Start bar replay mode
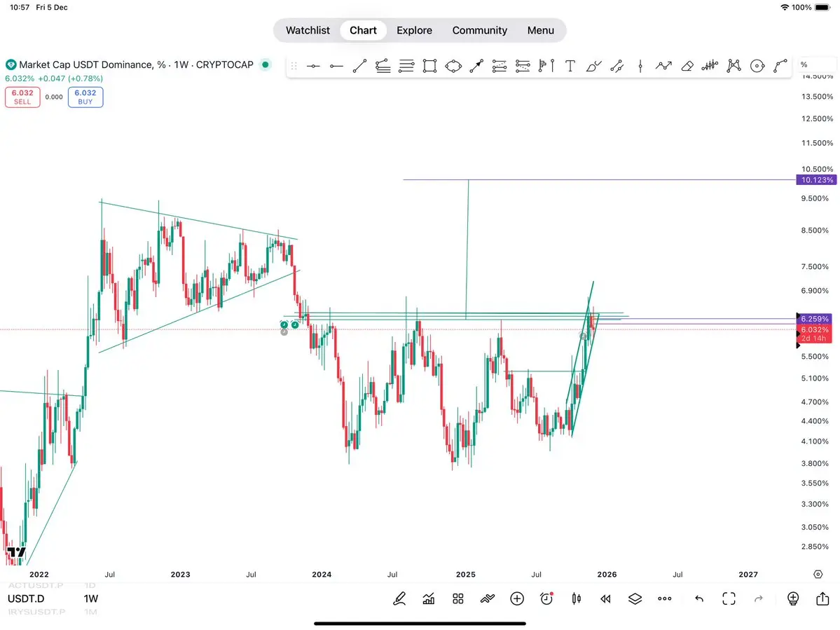 click(x=606, y=598)
